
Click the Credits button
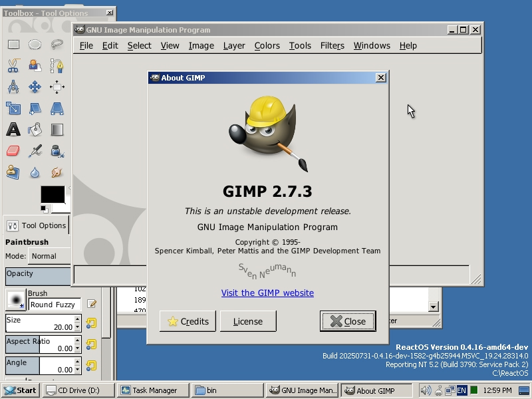188,321
